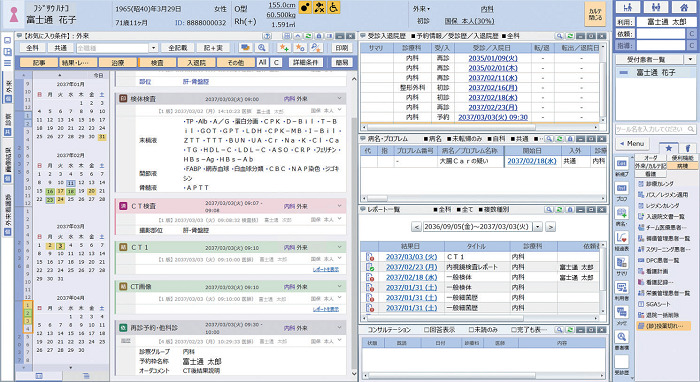Toggle the 入退院 filter button
The height and width of the screenshot is (382, 700).
click(x=196, y=62)
